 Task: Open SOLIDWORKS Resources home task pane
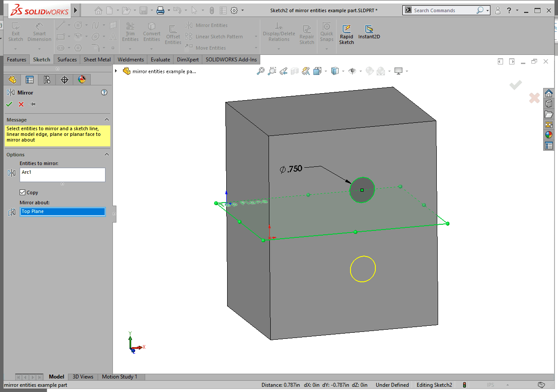click(549, 93)
